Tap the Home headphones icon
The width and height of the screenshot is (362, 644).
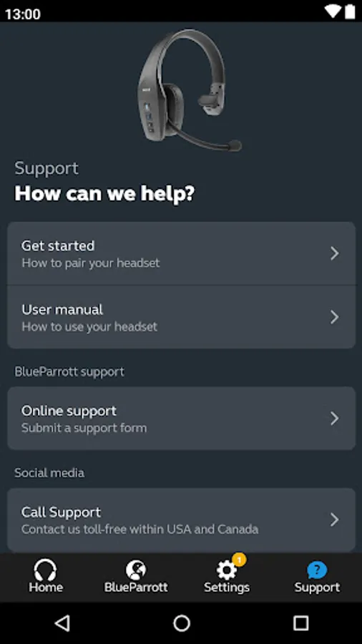click(45, 570)
